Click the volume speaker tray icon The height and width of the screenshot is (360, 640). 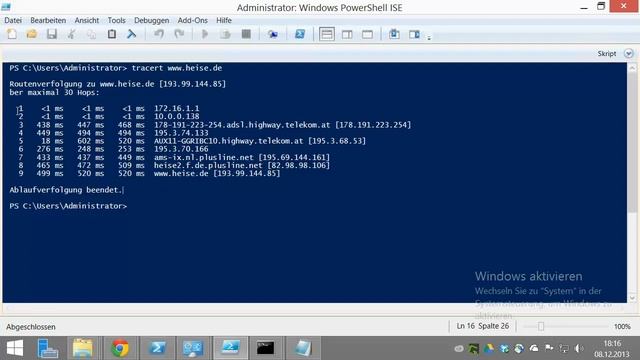[579, 348]
